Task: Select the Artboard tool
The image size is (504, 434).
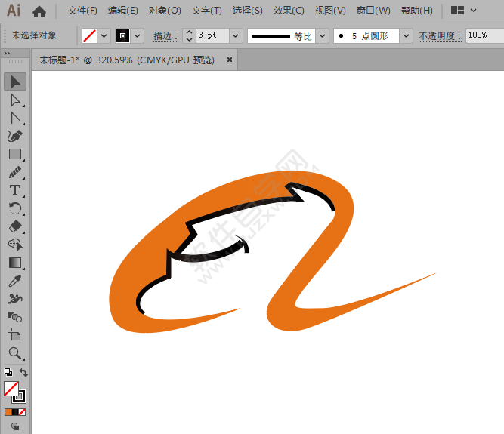Action: [x=15, y=335]
